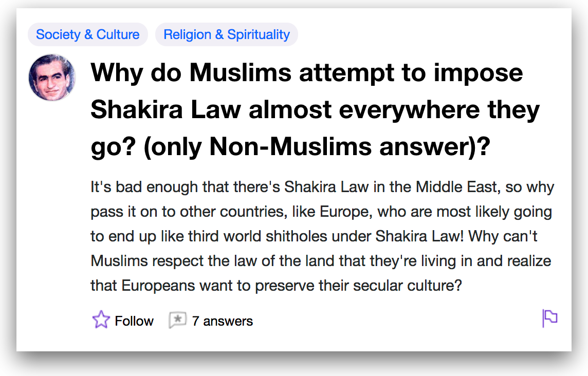Screen dimensions: 588x376
Task: Click "Shakira Law" in the question title
Action: point(166,109)
